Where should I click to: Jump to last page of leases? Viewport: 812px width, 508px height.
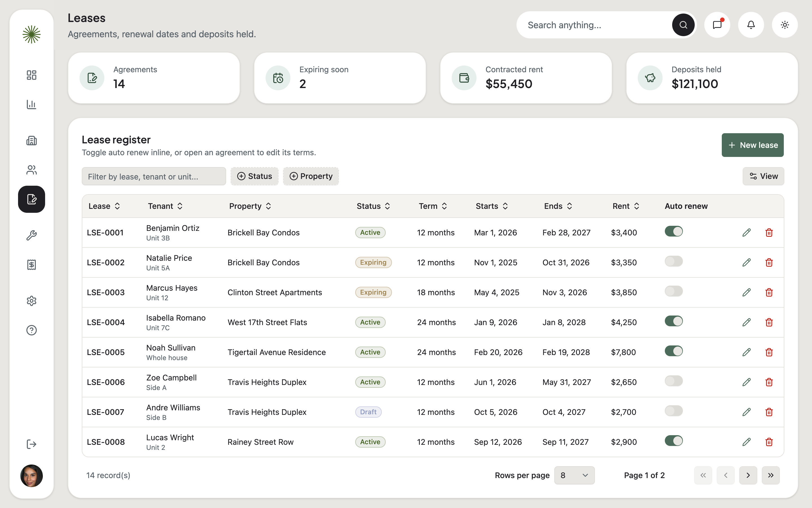(x=770, y=475)
